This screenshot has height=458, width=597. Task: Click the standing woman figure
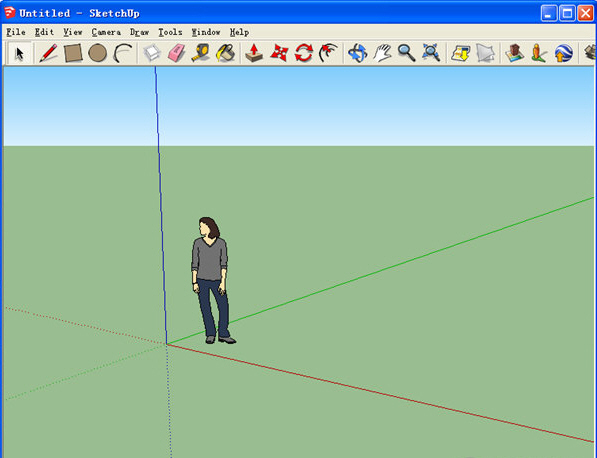pyautogui.click(x=211, y=281)
